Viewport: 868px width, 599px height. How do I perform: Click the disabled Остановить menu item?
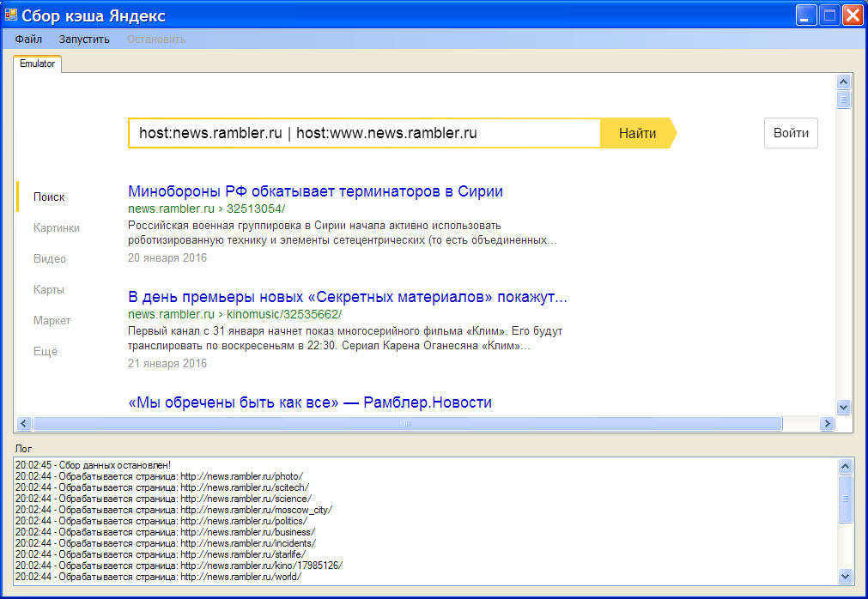[156, 39]
